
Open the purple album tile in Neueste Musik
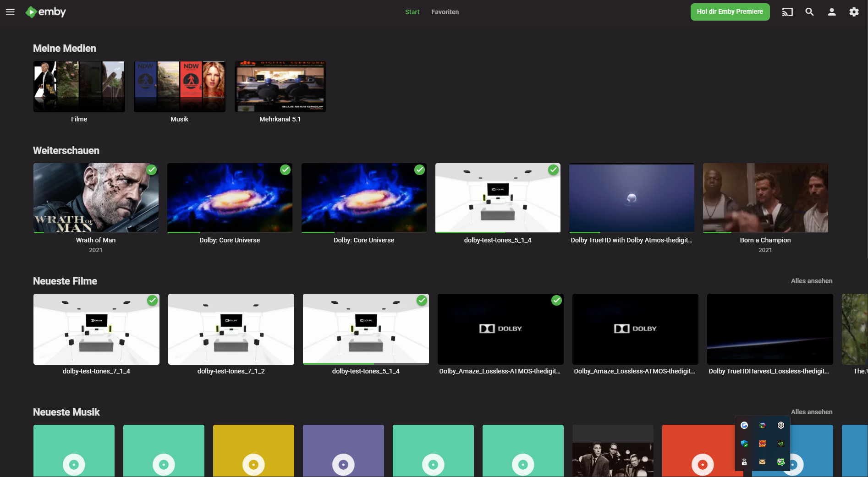tap(343, 451)
